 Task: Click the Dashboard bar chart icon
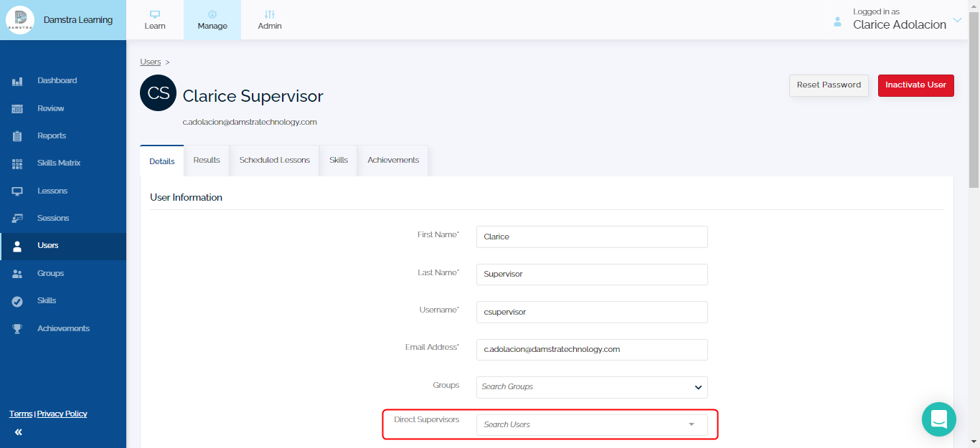(18, 81)
